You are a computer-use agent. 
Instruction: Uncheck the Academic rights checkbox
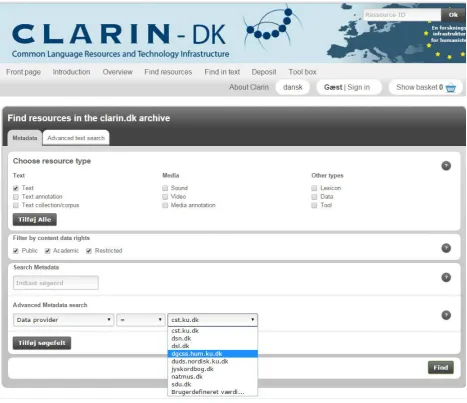pos(47,251)
